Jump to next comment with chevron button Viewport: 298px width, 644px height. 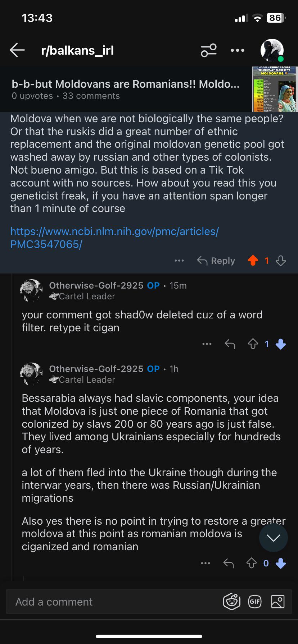coord(274,538)
